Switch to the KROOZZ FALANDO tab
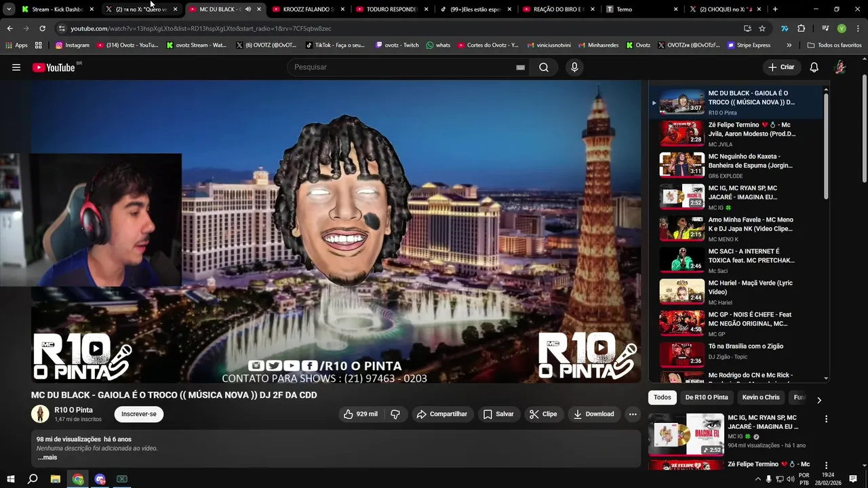 click(309, 9)
